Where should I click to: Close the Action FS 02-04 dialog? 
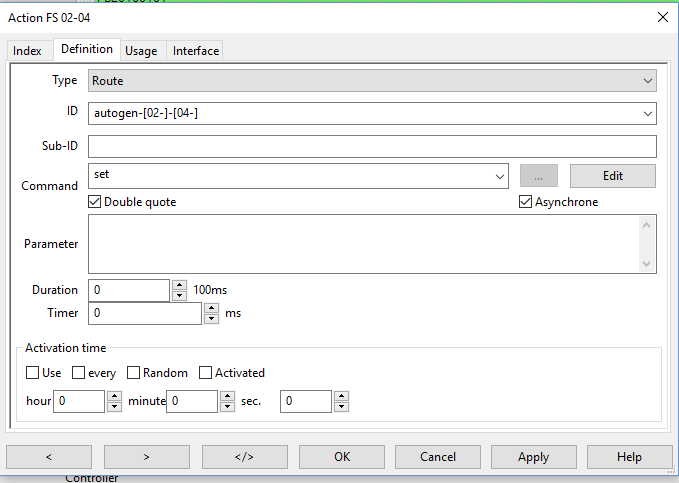(661, 17)
